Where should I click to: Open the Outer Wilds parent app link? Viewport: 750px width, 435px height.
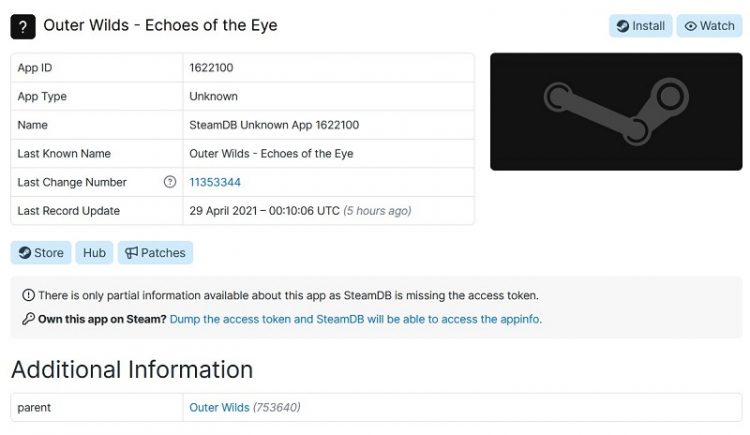pos(219,407)
